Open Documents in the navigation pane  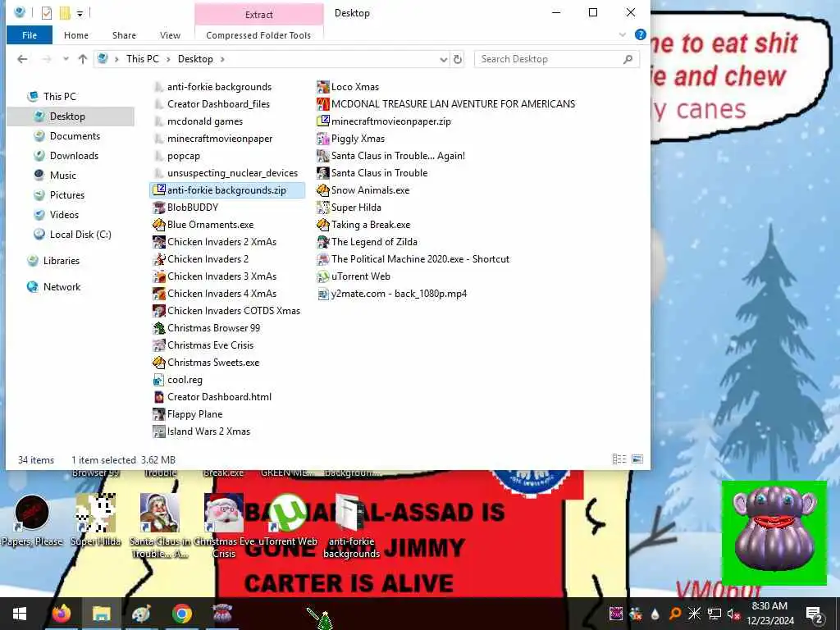(x=75, y=136)
